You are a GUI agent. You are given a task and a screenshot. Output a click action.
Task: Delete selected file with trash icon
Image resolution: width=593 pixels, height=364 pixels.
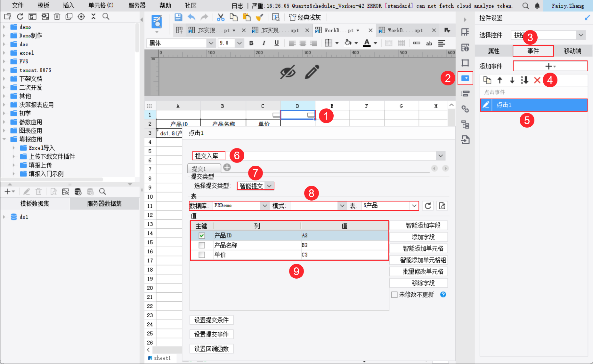click(57, 17)
